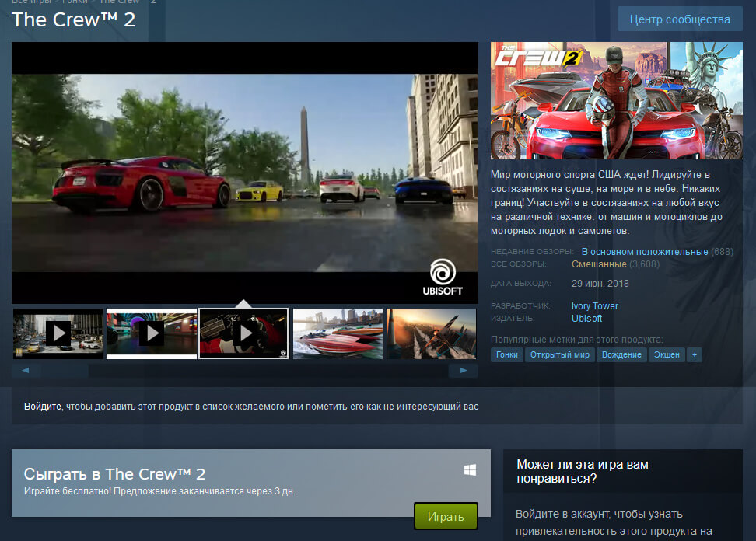Image resolution: width=756 pixels, height=541 pixels.
Task: Open the Вождение tag
Action: (621, 354)
